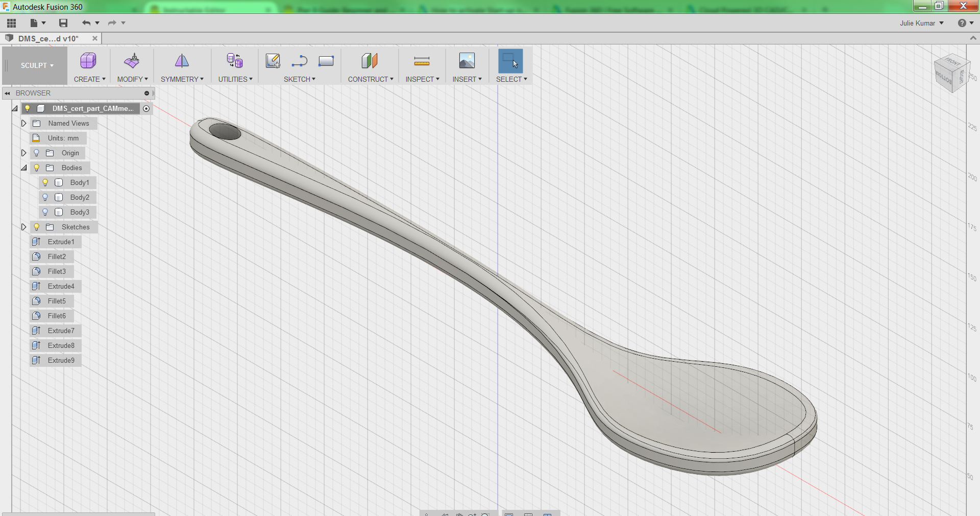Image resolution: width=980 pixels, height=516 pixels.
Task: Select the Edit Form icon above MODIFY
Action: point(132,61)
